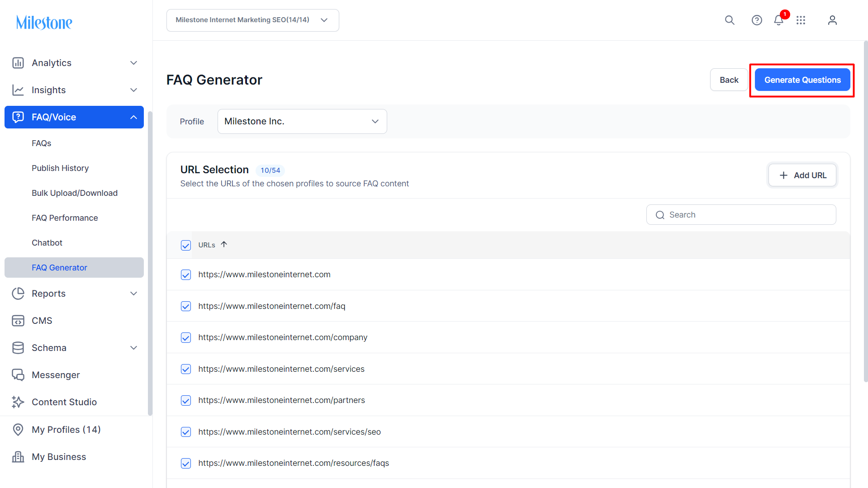Uncheck https://www.milestoneinternet.com
The image size is (868, 488).
coord(186,275)
